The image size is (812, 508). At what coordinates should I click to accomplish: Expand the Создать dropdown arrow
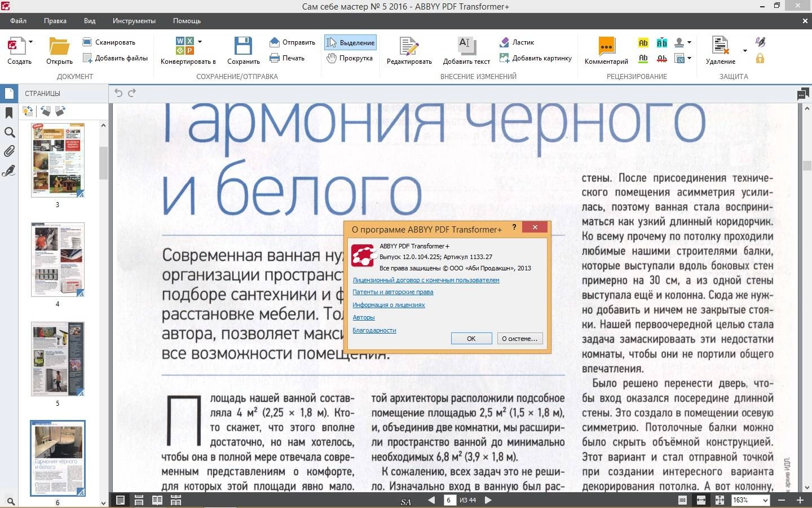click(30, 42)
